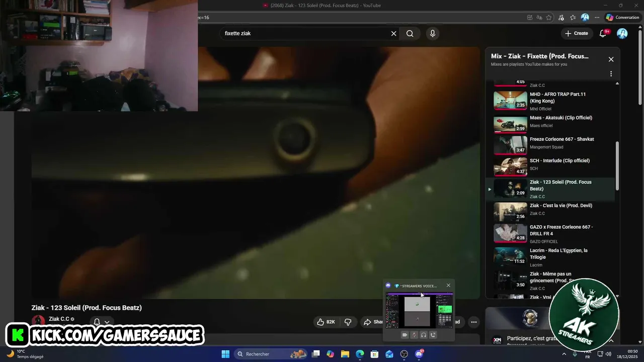Open the video more actions menu
This screenshot has height=362, width=644.
(x=473, y=322)
